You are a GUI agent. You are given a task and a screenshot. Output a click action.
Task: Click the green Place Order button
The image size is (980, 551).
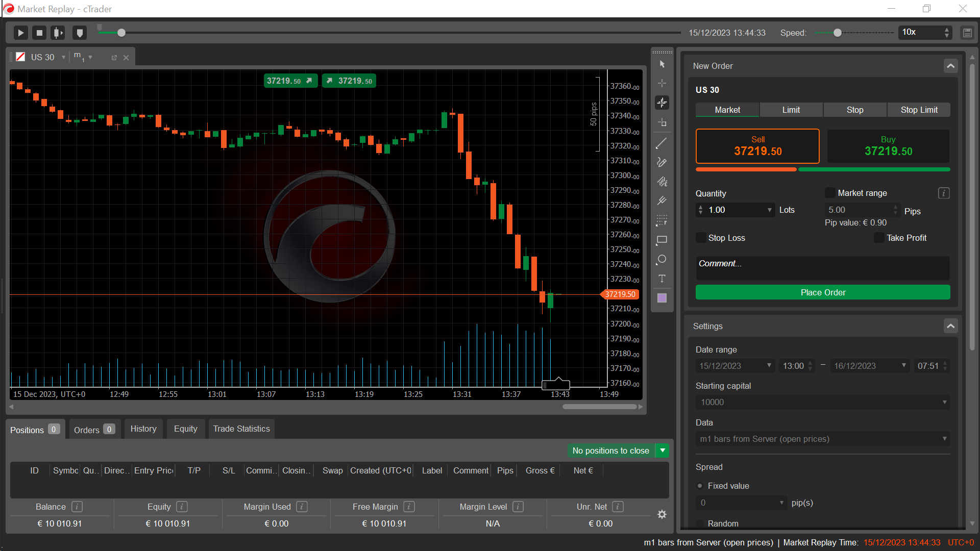coord(823,292)
